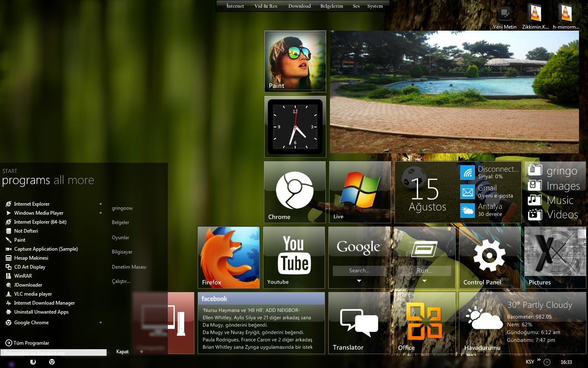Viewport: 588px width, 368px height.
Task: Open the System menu
Action: [x=375, y=6]
